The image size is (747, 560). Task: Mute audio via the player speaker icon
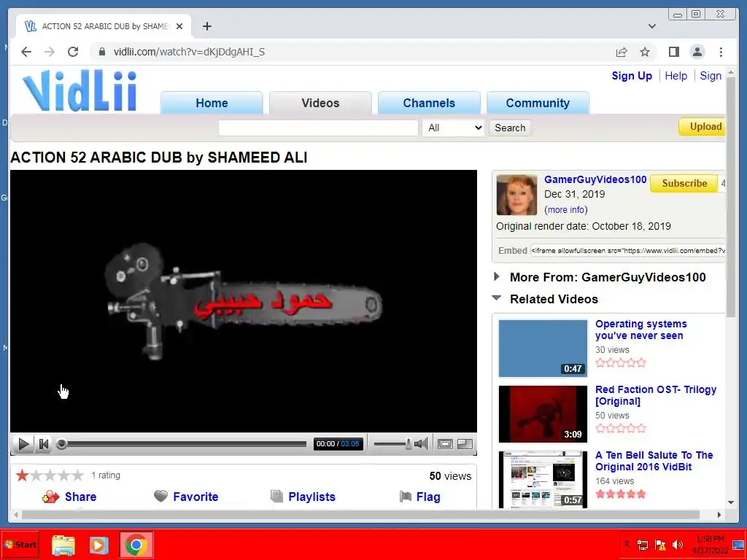pos(420,444)
